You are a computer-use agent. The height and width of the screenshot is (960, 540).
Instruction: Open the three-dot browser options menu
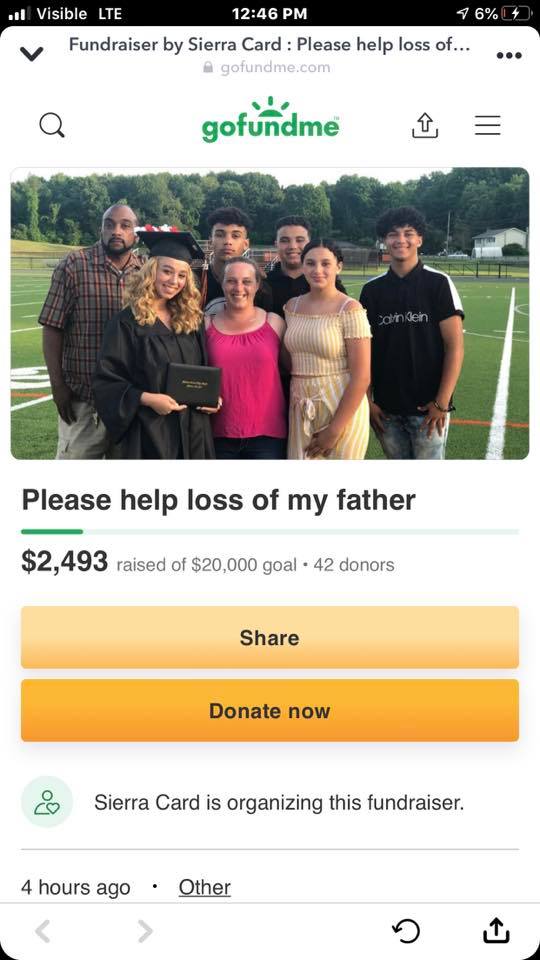coord(509,55)
